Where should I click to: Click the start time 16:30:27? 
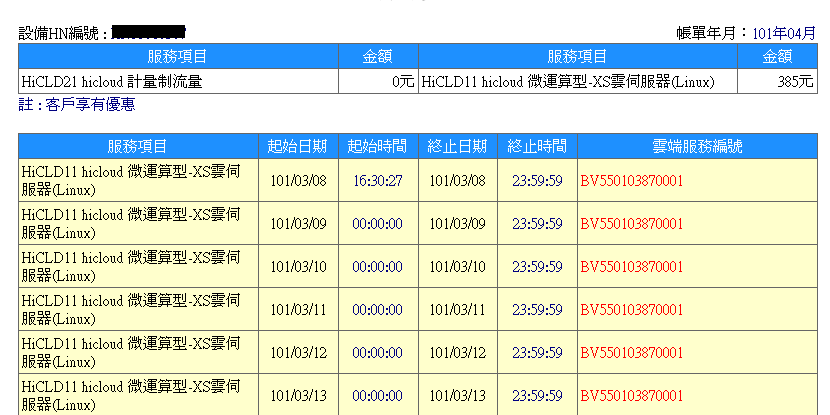[x=378, y=181]
